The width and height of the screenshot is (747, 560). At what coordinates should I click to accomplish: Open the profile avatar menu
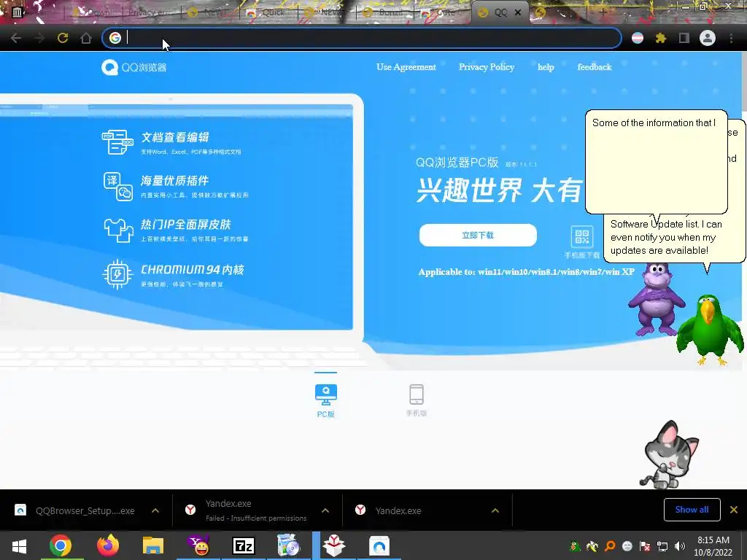[x=708, y=38]
